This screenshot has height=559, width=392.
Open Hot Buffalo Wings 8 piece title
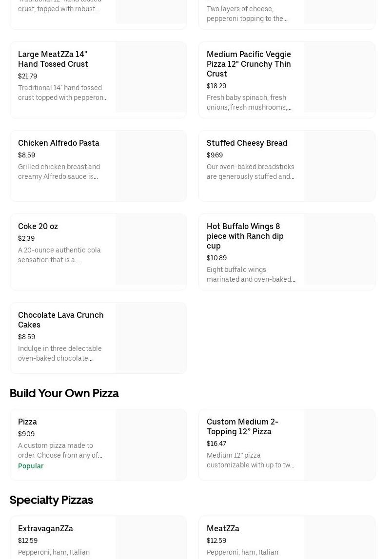245,236
